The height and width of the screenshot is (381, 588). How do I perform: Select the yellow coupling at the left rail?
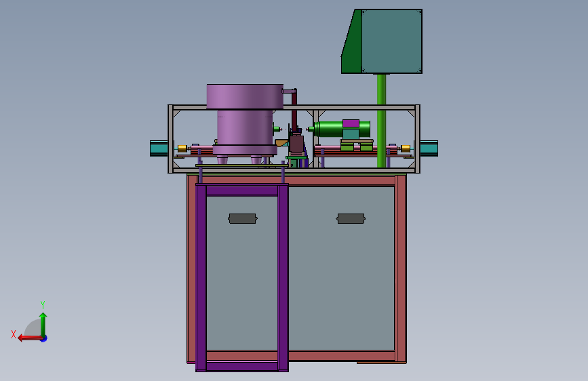[182, 148]
